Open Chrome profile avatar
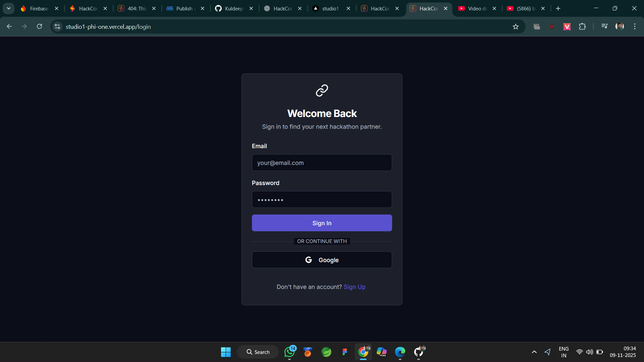The width and height of the screenshot is (644, 362). pos(620,26)
